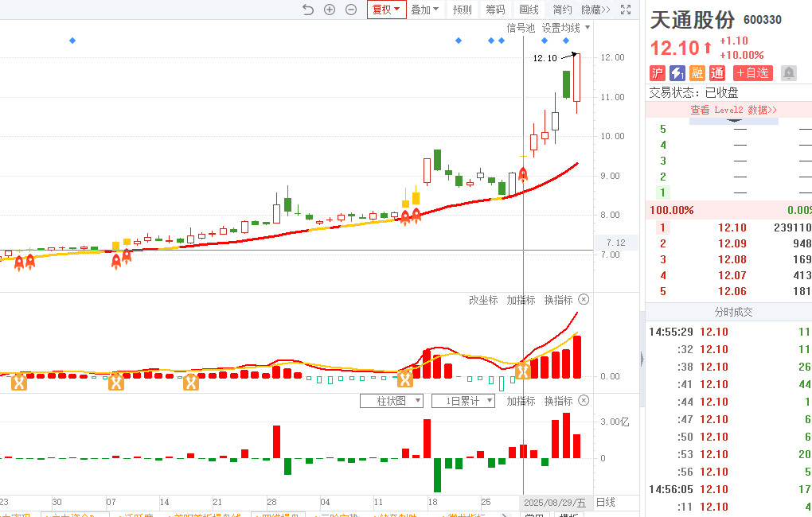
Task: Click 加指标 in the MACD panel
Action: (521, 300)
